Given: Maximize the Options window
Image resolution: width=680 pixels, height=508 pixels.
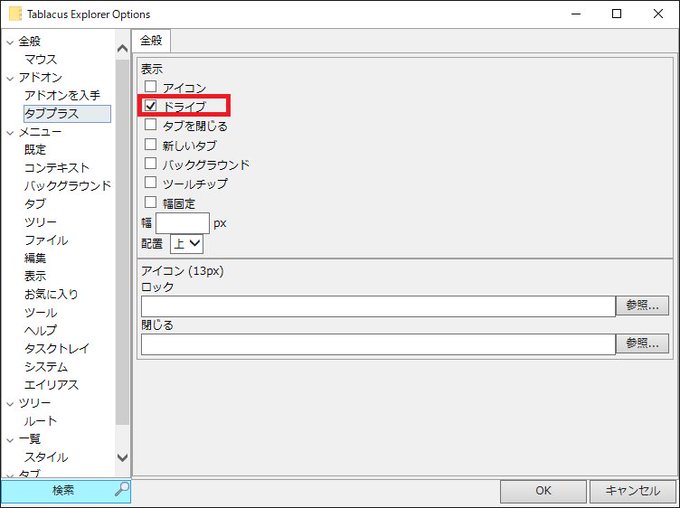Looking at the screenshot, I should pos(616,14).
